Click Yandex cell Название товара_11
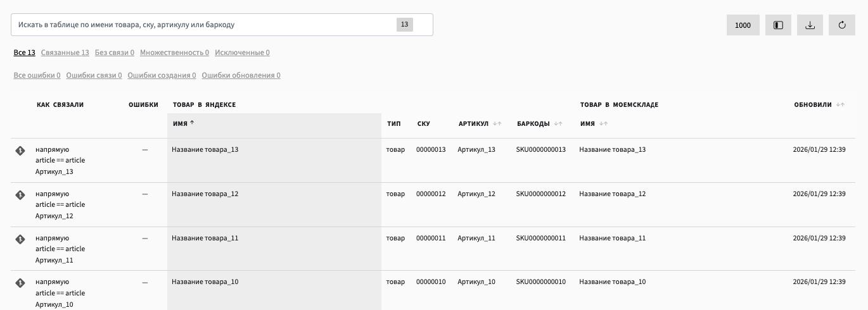The image size is (868, 310). pyautogui.click(x=205, y=239)
